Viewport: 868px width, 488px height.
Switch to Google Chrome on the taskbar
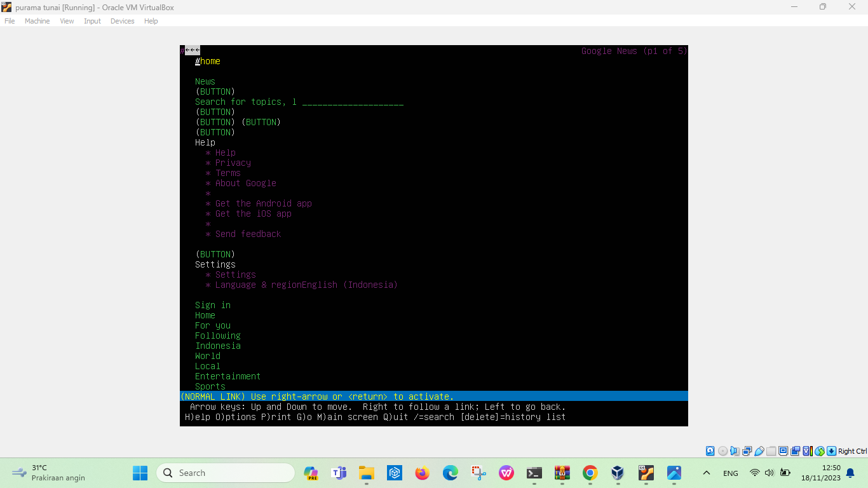(x=590, y=473)
